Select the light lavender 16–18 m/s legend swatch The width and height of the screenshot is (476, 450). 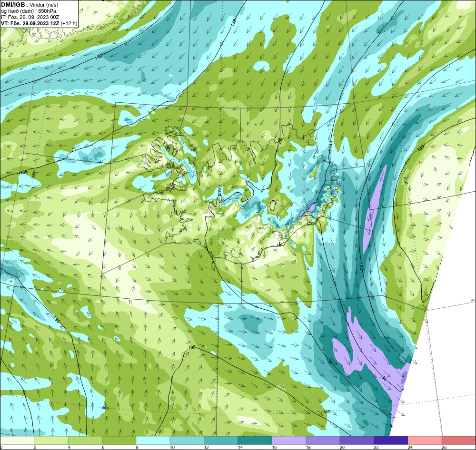tap(289, 440)
